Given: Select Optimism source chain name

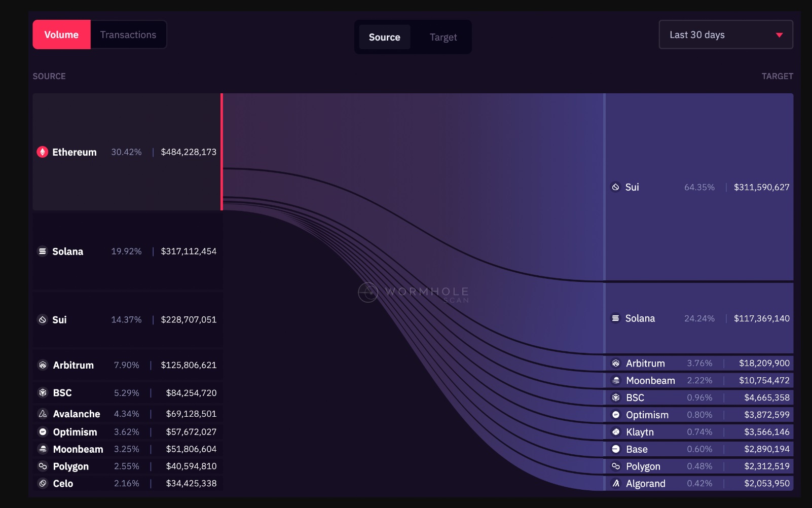Looking at the screenshot, I should pyautogui.click(x=75, y=432).
